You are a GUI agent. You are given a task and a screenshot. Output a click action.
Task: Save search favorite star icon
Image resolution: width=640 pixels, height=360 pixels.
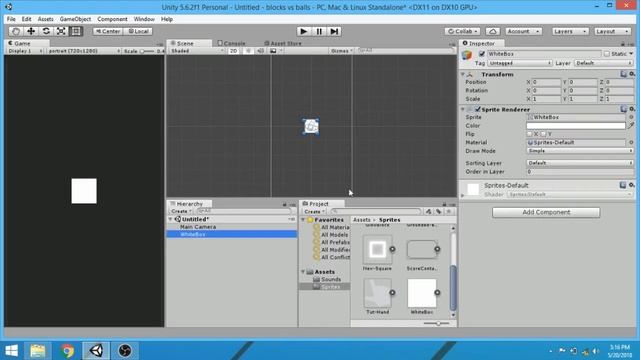[x=449, y=211]
